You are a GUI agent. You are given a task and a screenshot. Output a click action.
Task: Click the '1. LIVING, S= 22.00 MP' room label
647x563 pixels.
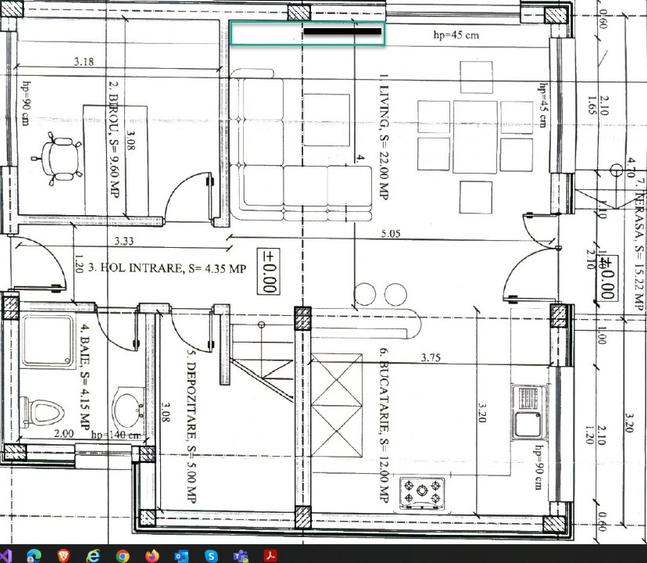tap(384, 137)
